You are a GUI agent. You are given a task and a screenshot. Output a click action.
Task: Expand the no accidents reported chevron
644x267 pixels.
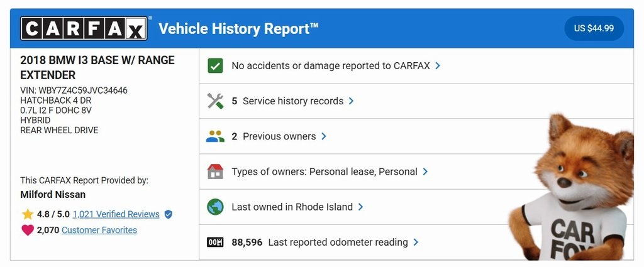(438, 65)
